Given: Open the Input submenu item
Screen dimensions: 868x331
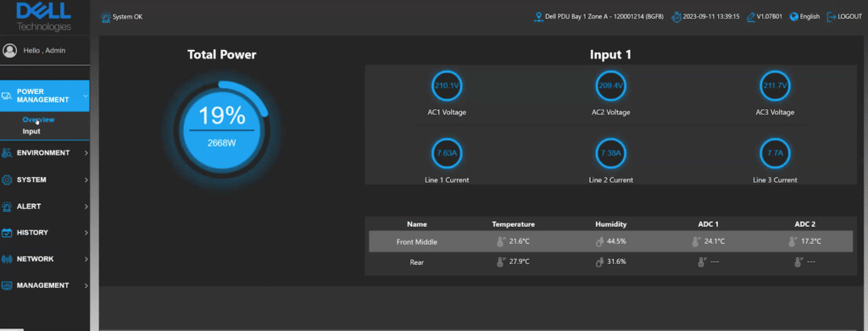Looking at the screenshot, I should (31, 131).
